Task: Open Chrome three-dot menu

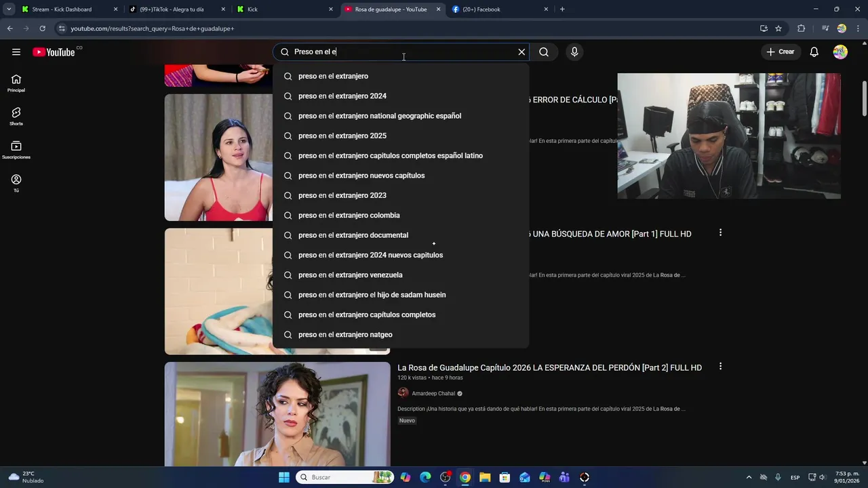Action: pos(857,28)
